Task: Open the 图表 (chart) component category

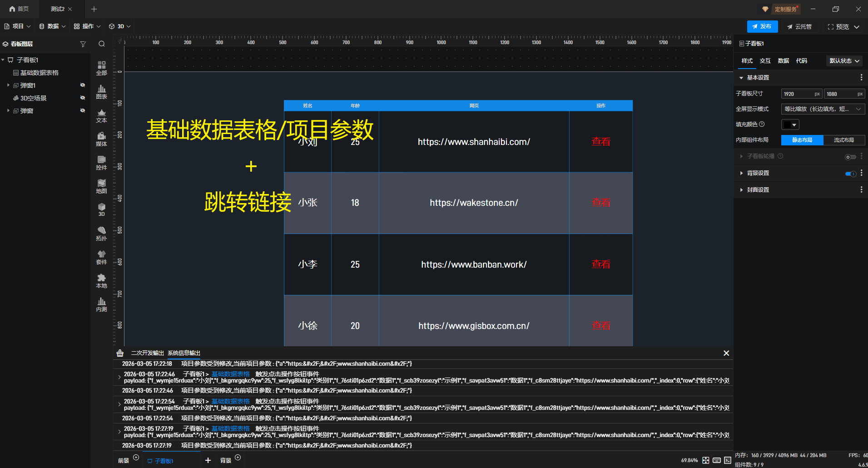Action: (101, 91)
